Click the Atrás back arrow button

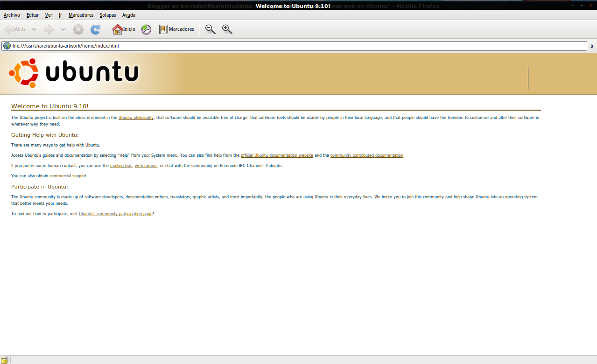coord(15,29)
